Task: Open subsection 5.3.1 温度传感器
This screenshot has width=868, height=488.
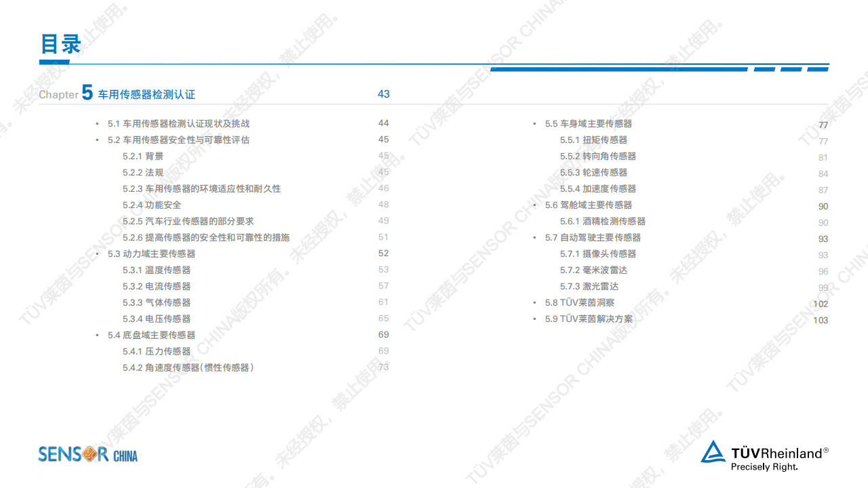Action: tap(157, 270)
